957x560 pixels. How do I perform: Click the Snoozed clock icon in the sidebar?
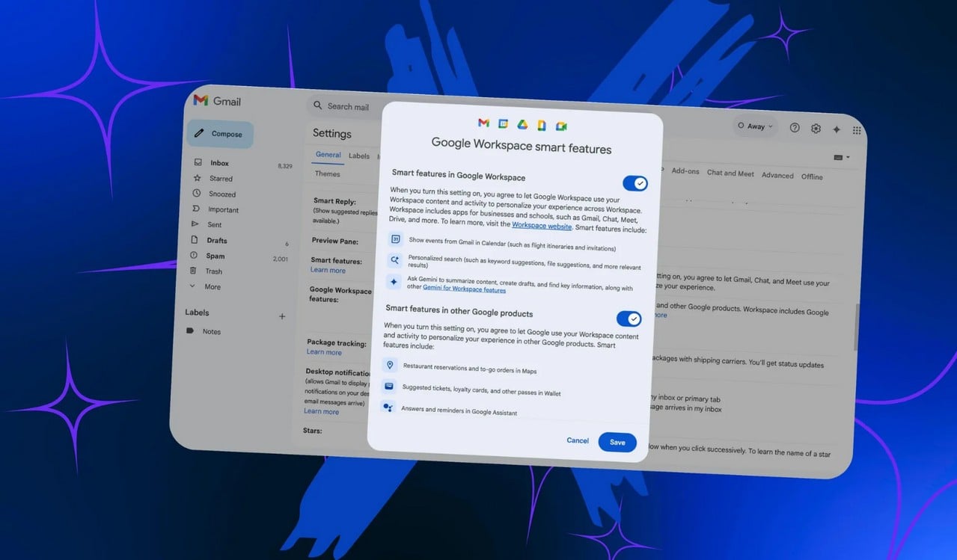click(197, 194)
